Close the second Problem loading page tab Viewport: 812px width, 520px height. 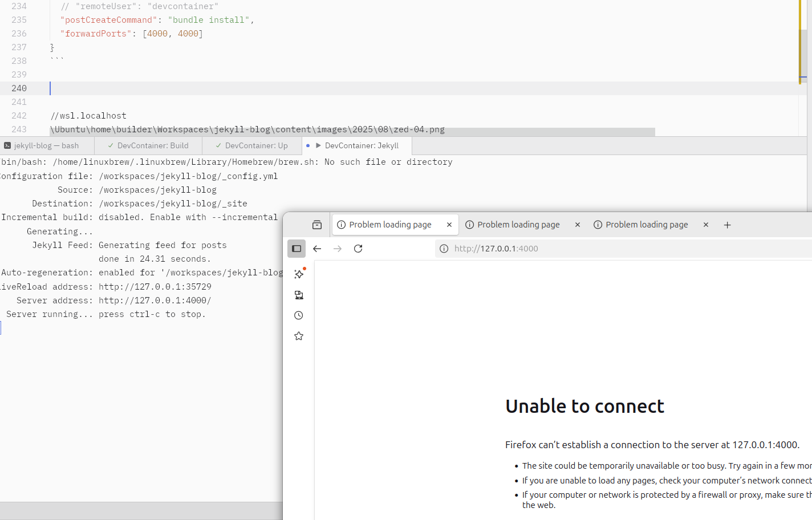[578, 225]
